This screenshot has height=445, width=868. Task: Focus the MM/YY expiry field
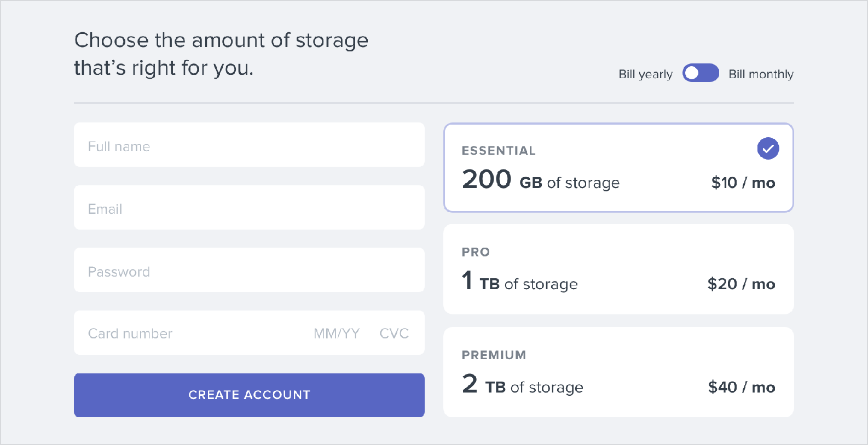(337, 333)
